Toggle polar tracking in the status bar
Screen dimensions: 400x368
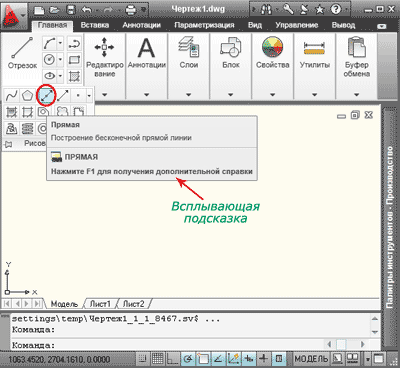[188, 359]
